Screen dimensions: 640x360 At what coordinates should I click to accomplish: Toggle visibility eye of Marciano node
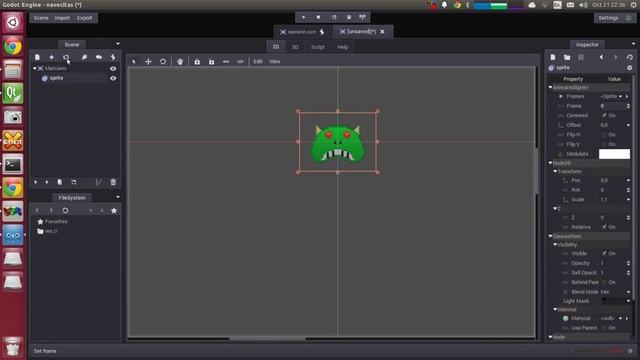[113, 69]
